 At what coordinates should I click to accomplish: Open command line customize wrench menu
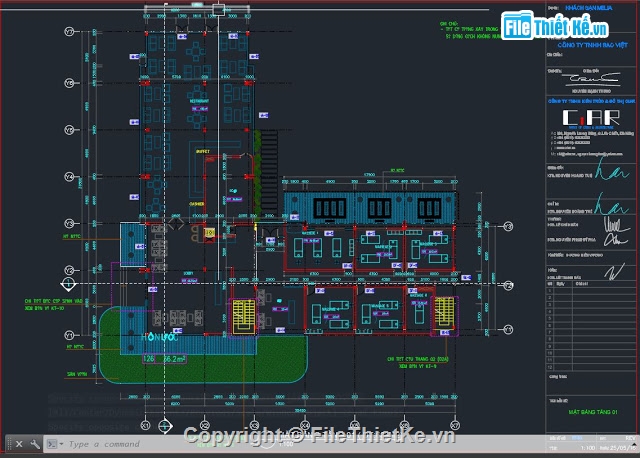coord(34,444)
